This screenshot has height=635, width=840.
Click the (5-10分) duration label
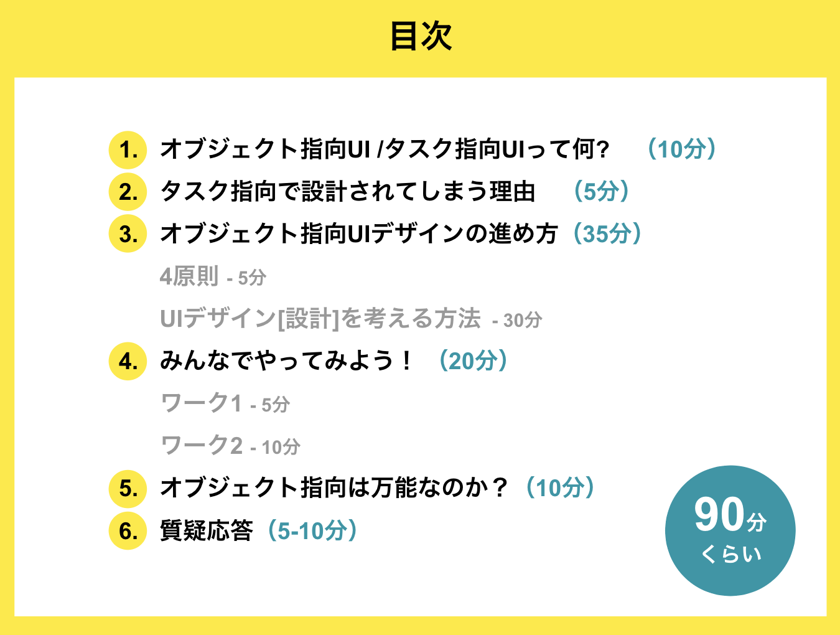coord(312,530)
